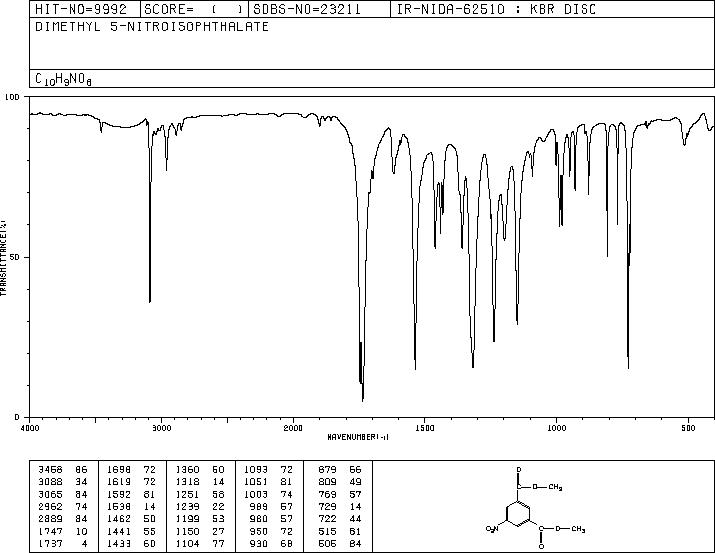Select peak table value 1441
Viewport: 715px width, 553px height.
(x=119, y=531)
